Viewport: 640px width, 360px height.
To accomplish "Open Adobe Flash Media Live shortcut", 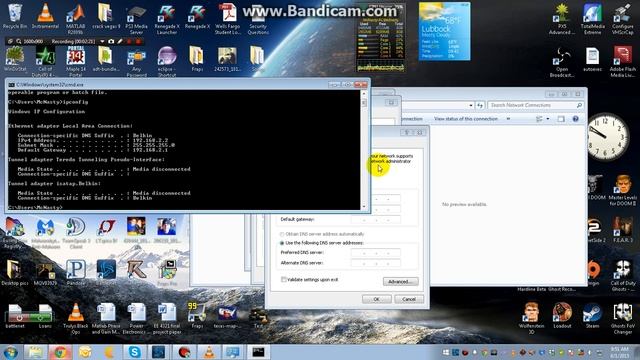I will coord(623,61).
